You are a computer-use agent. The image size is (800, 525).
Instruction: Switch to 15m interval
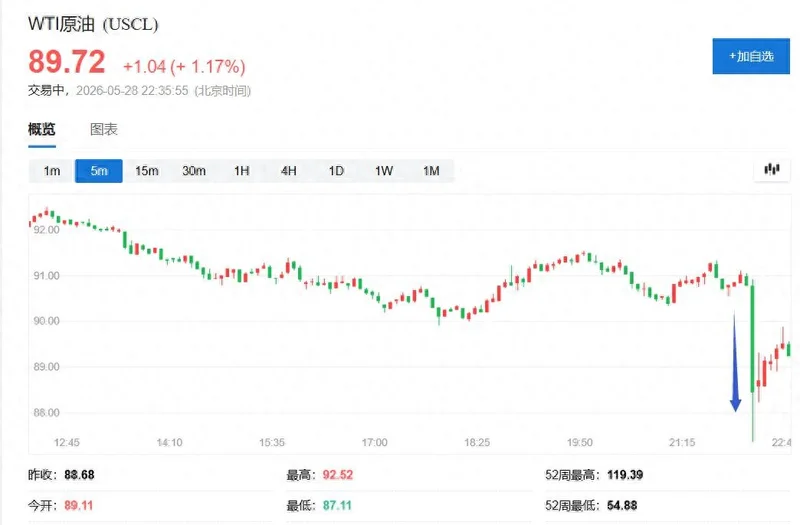146,171
